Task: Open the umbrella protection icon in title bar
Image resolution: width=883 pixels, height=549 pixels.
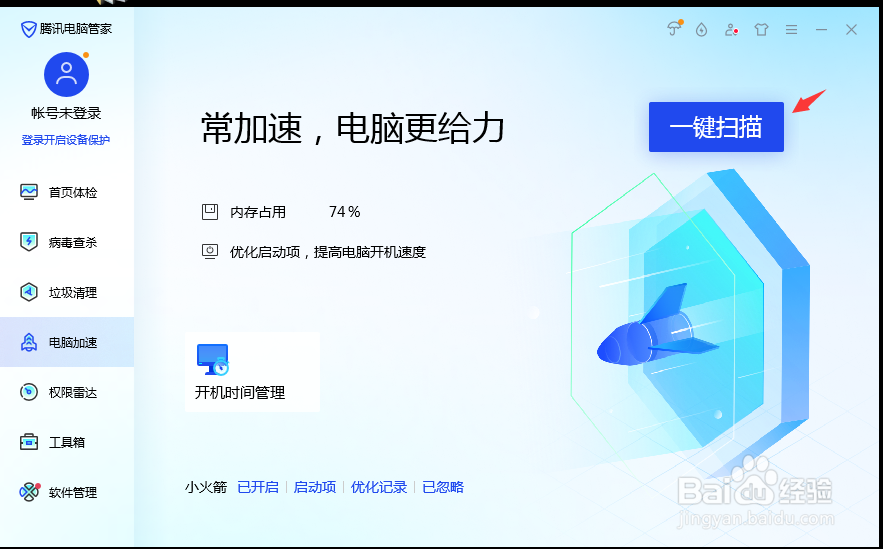Action: point(674,29)
